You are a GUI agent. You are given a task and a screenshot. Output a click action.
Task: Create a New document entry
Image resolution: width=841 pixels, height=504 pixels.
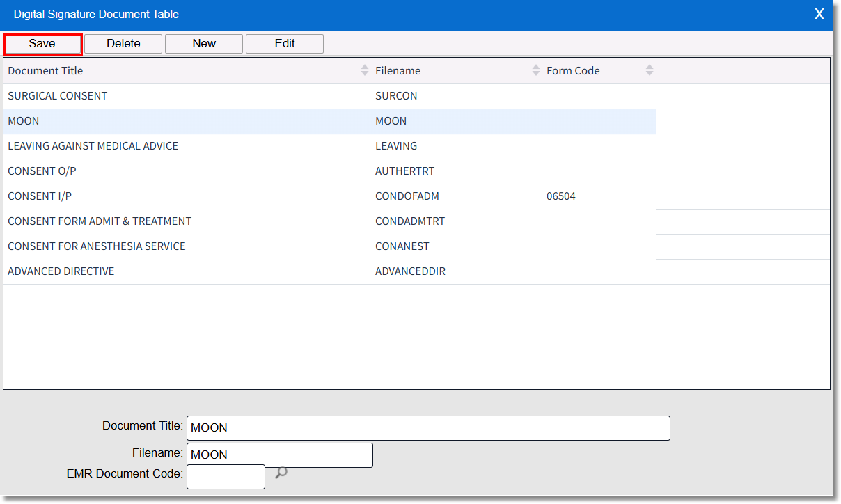pos(204,44)
